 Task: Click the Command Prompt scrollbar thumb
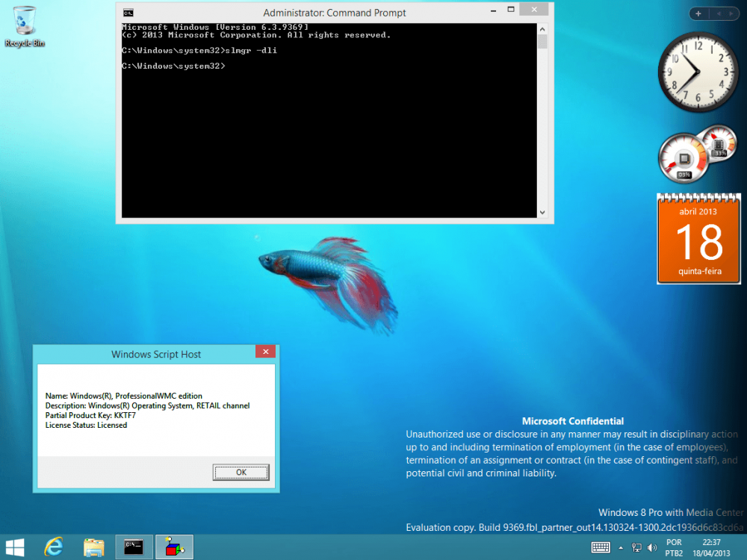pos(542,41)
